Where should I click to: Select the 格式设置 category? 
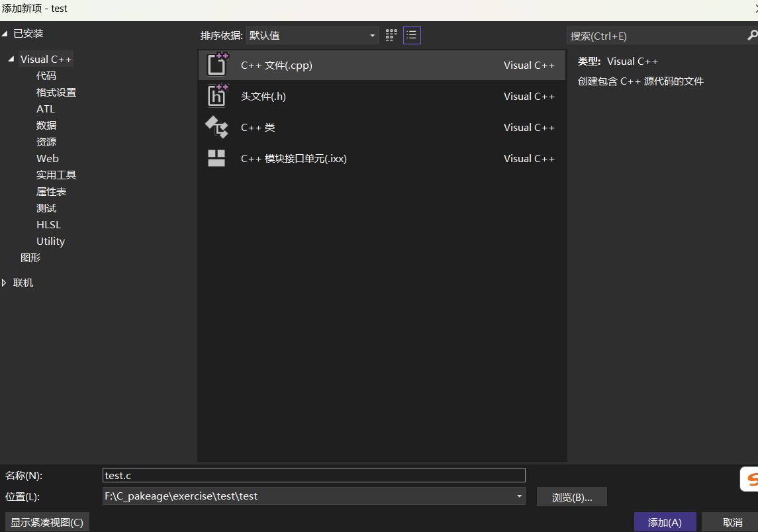56,92
